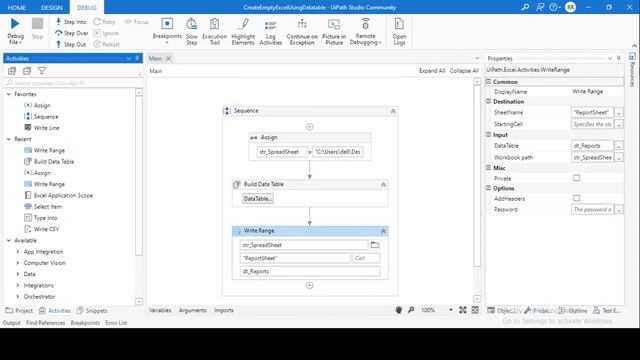Open Password expression editor button
This screenshot has height=360, width=640.
[x=619, y=209]
